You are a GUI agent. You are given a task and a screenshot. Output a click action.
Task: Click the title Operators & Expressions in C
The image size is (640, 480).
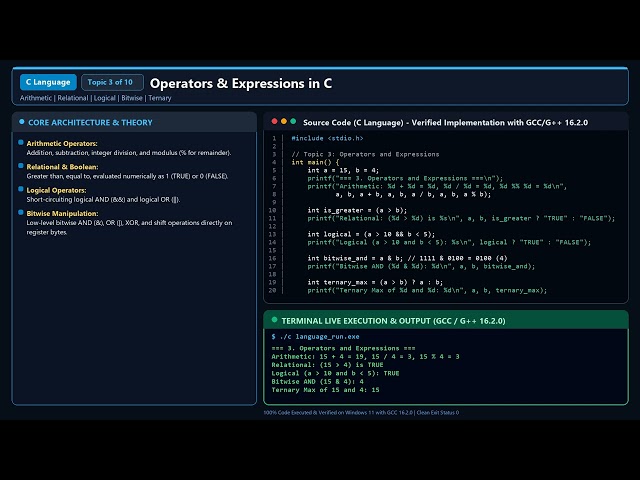pos(241,83)
